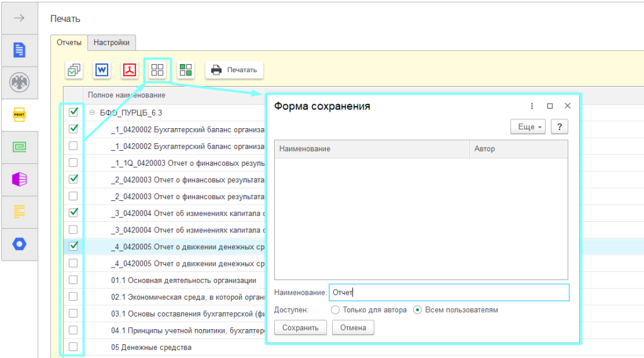644x358 pixels.
Task: Click the Сохранить button
Action: [x=301, y=327]
